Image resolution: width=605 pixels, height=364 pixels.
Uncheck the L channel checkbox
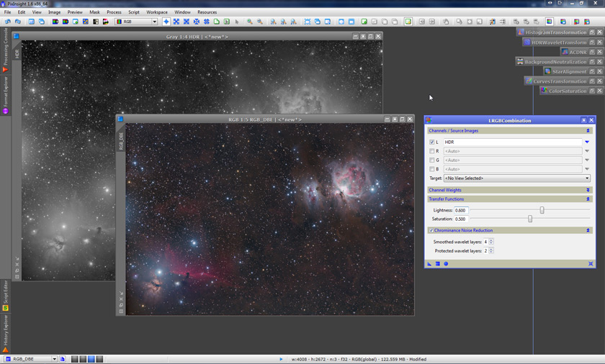pyautogui.click(x=432, y=142)
